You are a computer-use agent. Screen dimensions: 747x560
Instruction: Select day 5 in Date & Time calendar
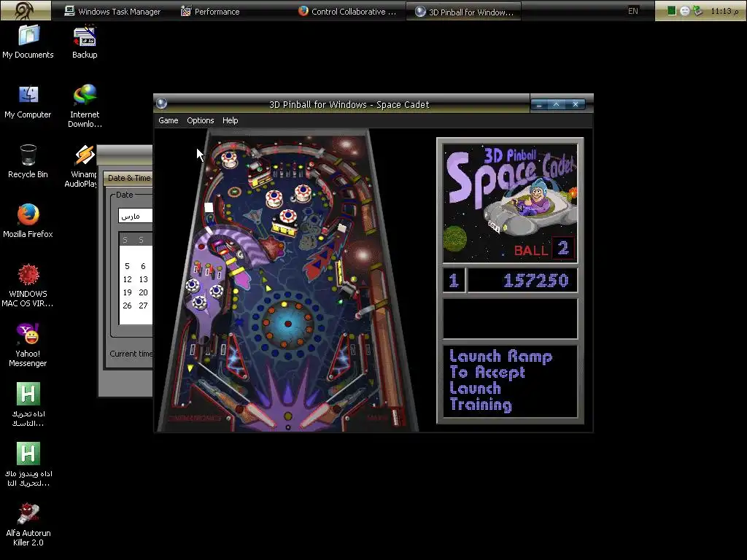[x=127, y=266]
